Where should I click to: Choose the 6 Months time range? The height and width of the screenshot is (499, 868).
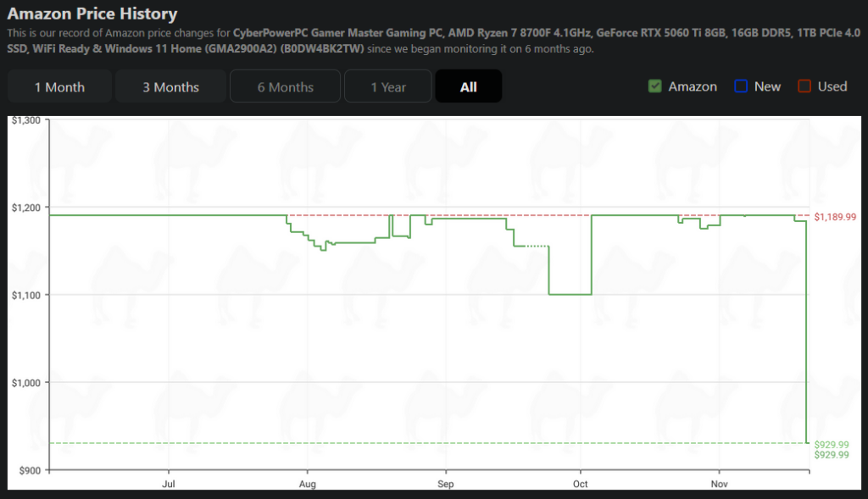(285, 86)
